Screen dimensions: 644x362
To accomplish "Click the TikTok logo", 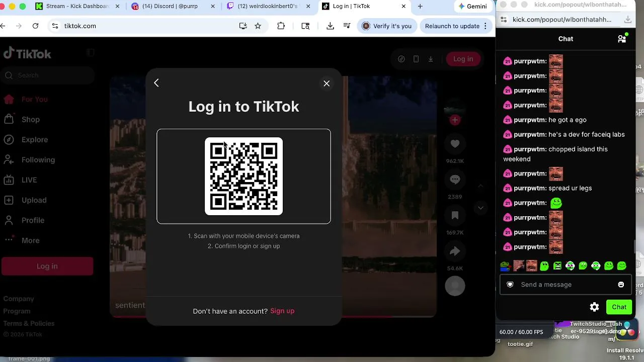I will click(27, 53).
